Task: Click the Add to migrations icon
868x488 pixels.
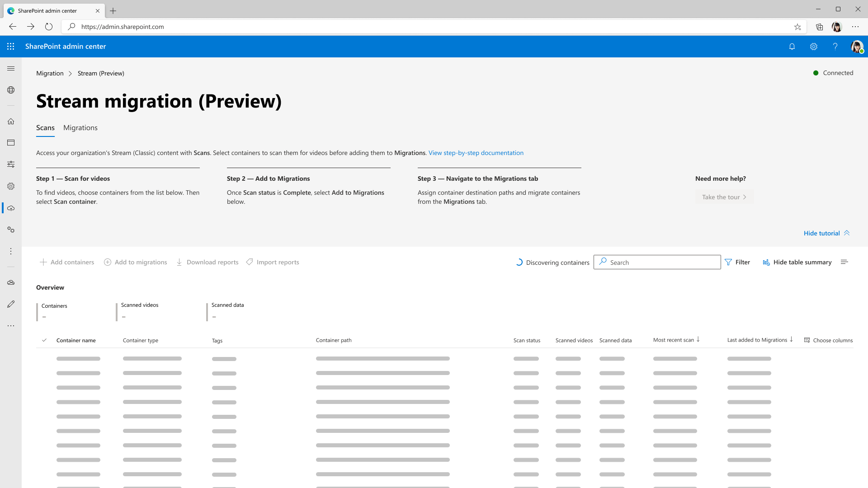Action: (x=107, y=262)
